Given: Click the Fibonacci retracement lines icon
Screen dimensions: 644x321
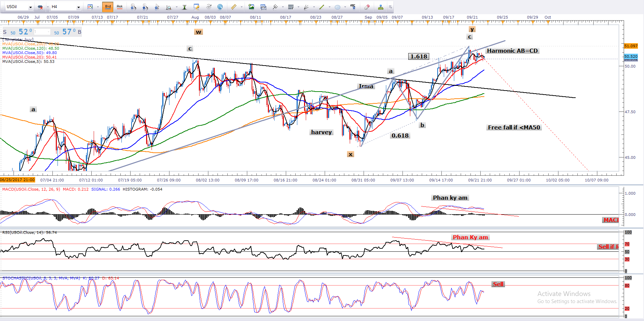Looking at the screenshot, I should click(x=291, y=7).
